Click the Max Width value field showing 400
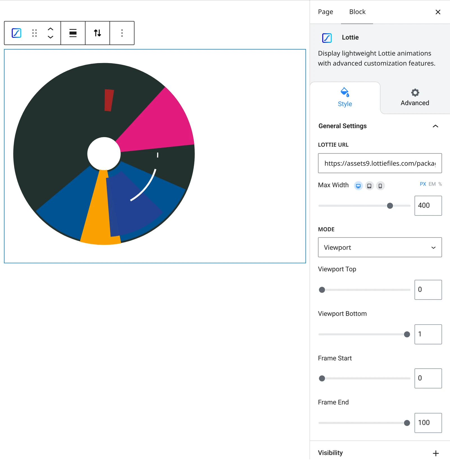This screenshot has width=450, height=476. (428, 206)
